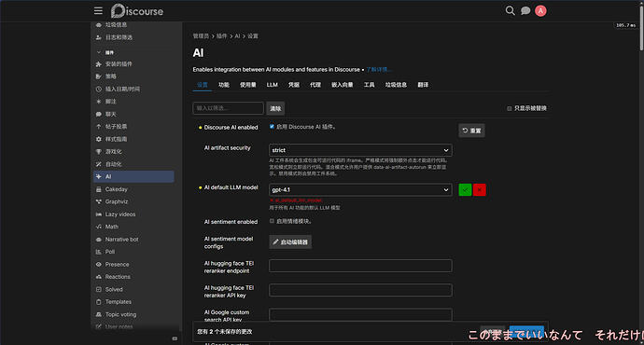Screen dimensions: 644x345
Task: Open Presence plugin in sidebar
Action: click(x=133, y=264)
